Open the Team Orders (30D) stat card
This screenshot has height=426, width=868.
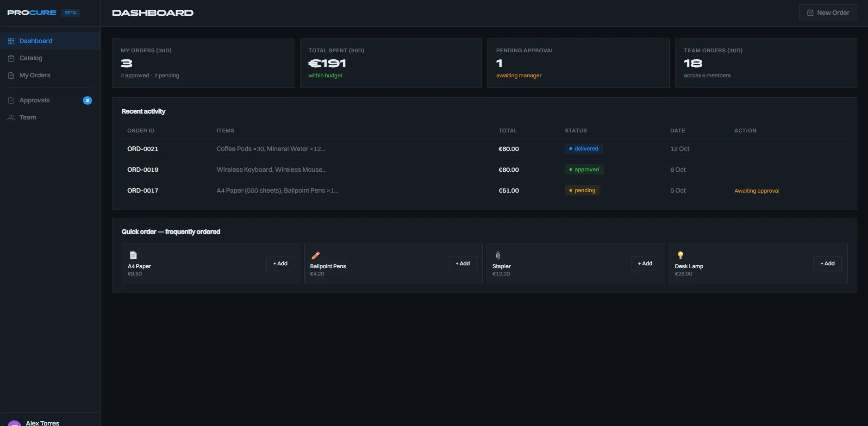click(x=766, y=63)
